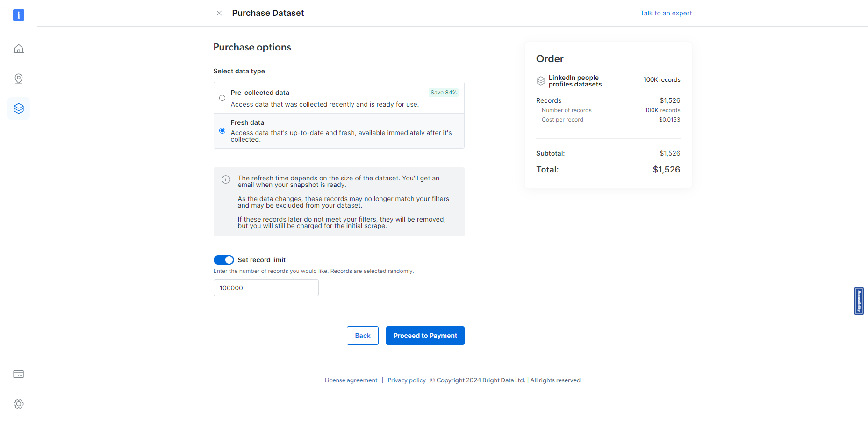
Task: Close the Purchase Dataset dialog
Action: [x=219, y=13]
